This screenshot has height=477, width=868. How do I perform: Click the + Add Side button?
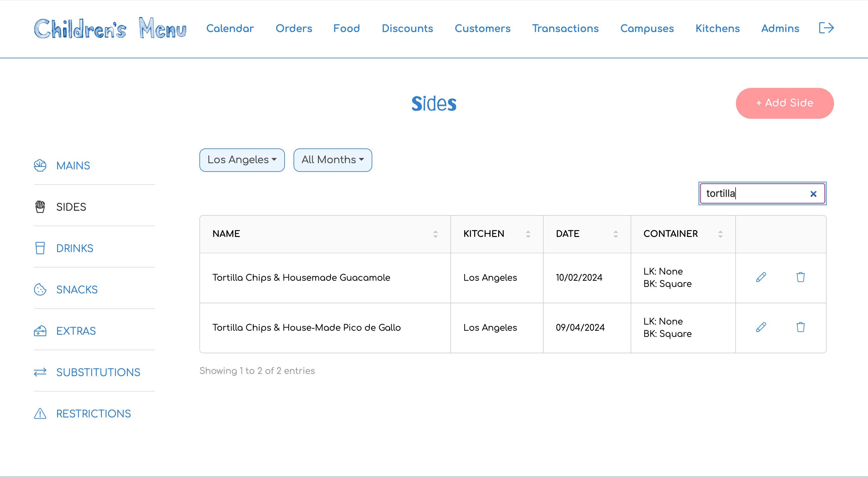785,103
